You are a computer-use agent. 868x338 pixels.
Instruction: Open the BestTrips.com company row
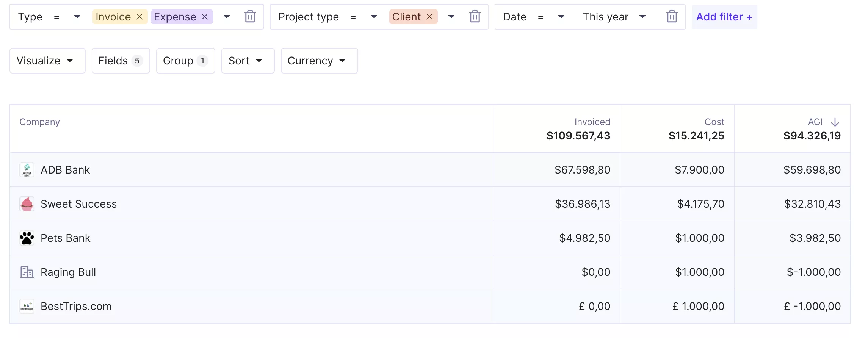[76, 306]
